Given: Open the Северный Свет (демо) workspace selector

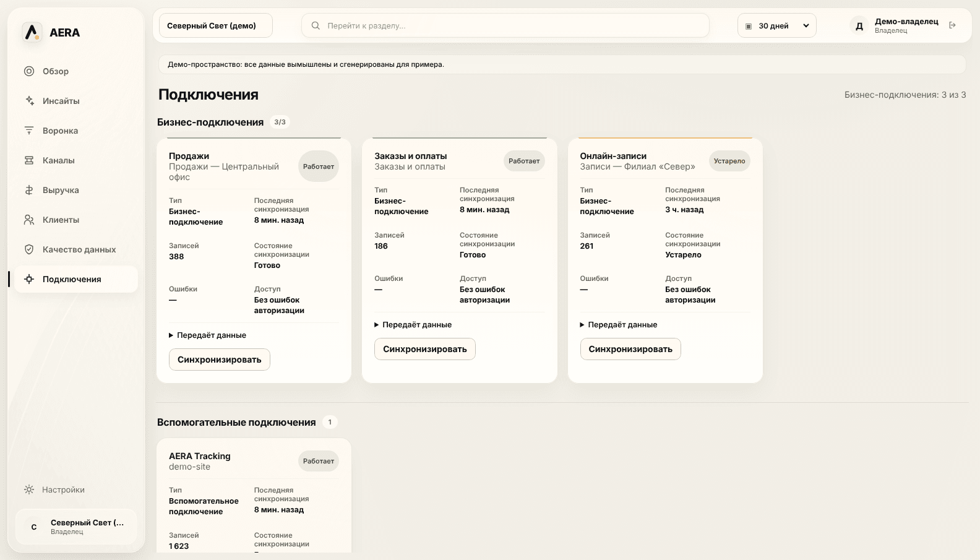Looking at the screenshot, I should point(216,25).
